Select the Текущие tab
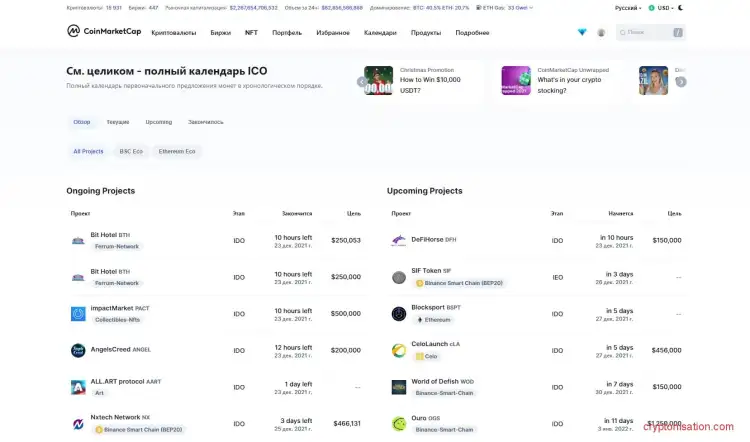Image resolution: width=750 pixels, height=442 pixels. tap(118, 122)
